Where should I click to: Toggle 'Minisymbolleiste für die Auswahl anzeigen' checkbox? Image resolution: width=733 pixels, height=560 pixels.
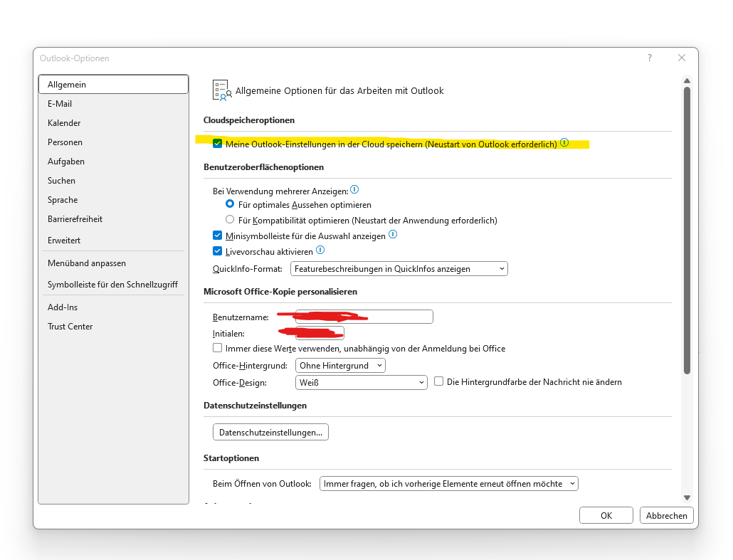[x=217, y=235]
